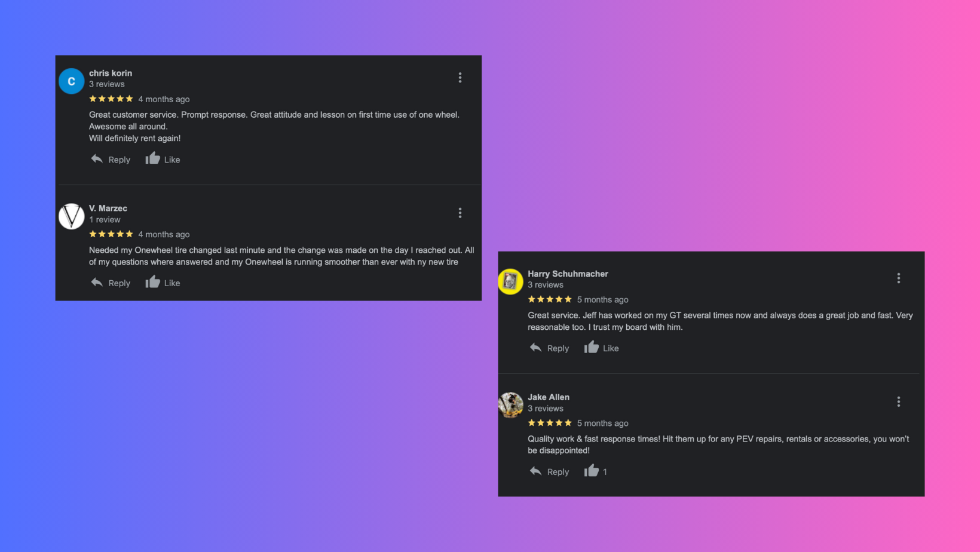Open the three-dot menu on chris korin's review

pyautogui.click(x=460, y=78)
